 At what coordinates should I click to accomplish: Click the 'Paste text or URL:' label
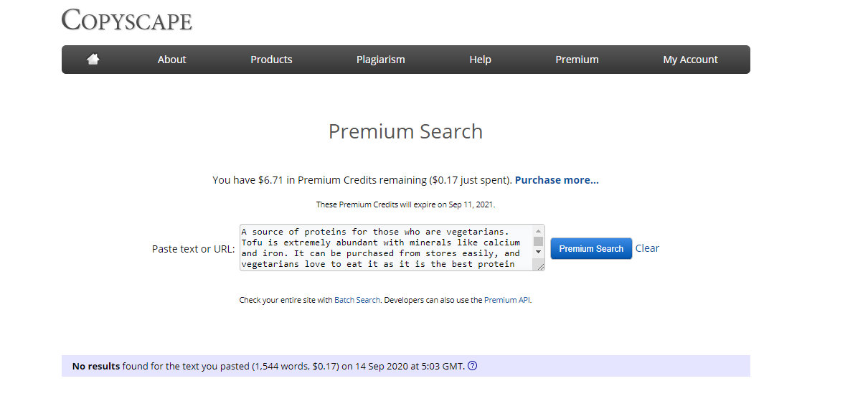[194, 249]
